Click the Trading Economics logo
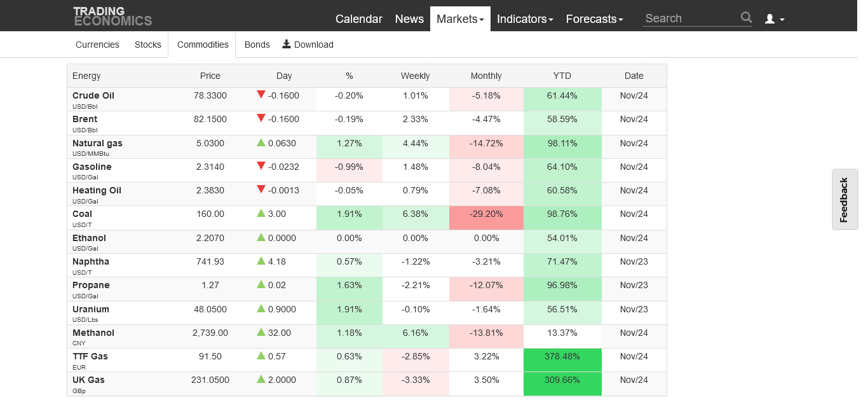Image resolution: width=868 pixels, height=409 pixels. click(112, 17)
